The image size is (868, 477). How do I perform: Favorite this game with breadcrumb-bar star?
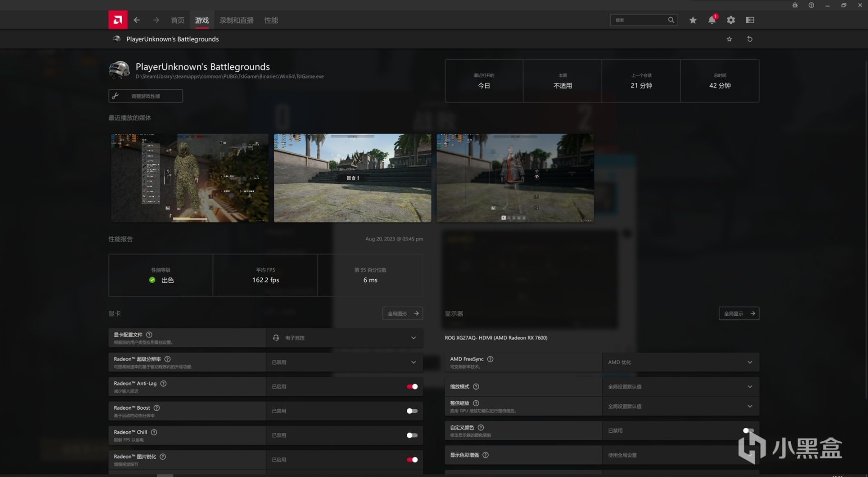pyautogui.click(x=729, y=39)
